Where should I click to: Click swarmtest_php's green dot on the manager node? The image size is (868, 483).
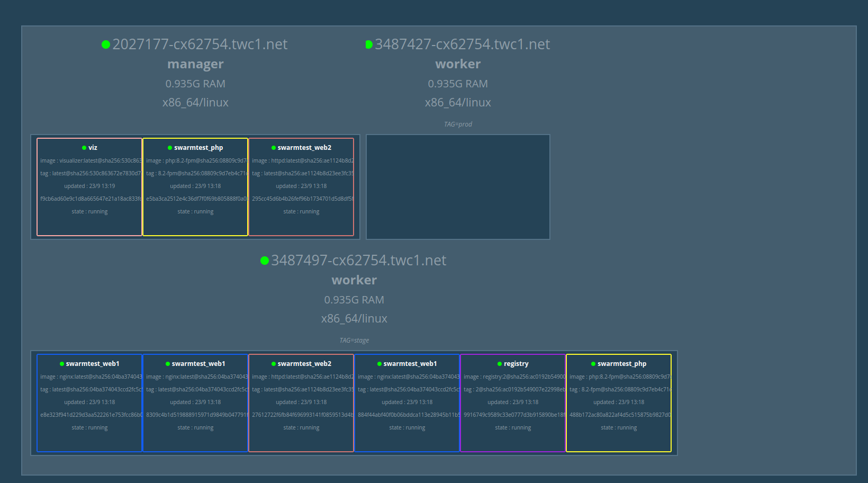(170, 148)
